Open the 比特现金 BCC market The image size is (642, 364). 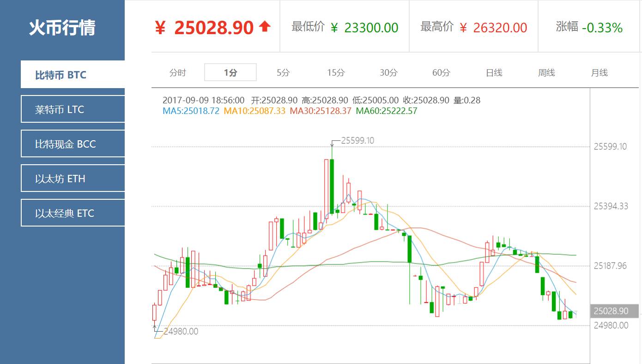[x=73, y=143]
